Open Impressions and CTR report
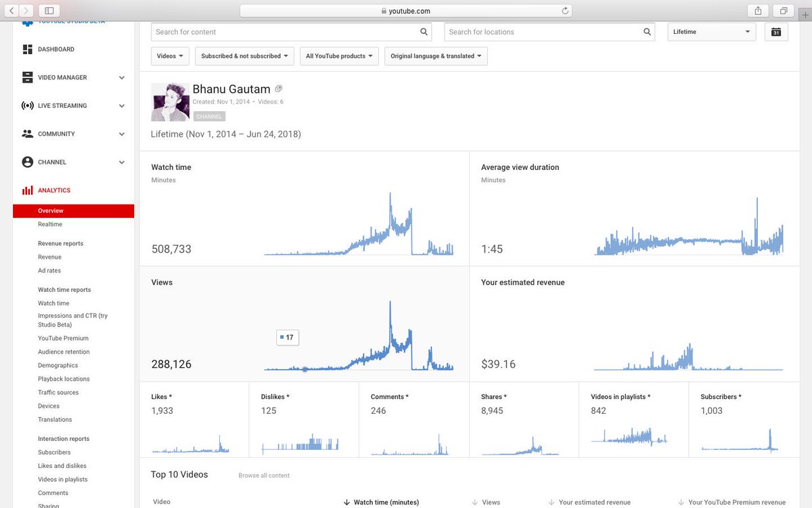Viewport: 812px width, 508px height. click(72, 320)
